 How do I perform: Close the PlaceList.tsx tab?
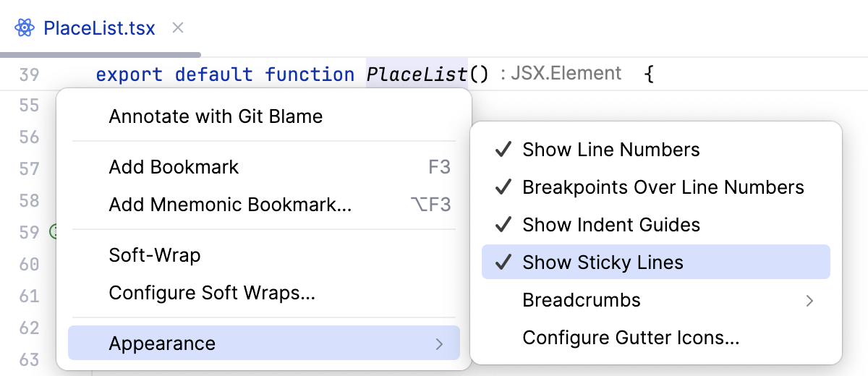coord(178,28)
